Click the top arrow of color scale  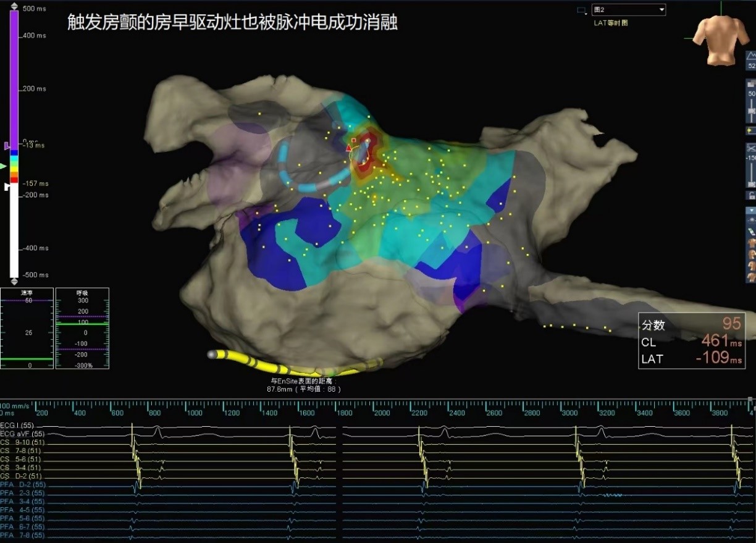pos(14,4)
